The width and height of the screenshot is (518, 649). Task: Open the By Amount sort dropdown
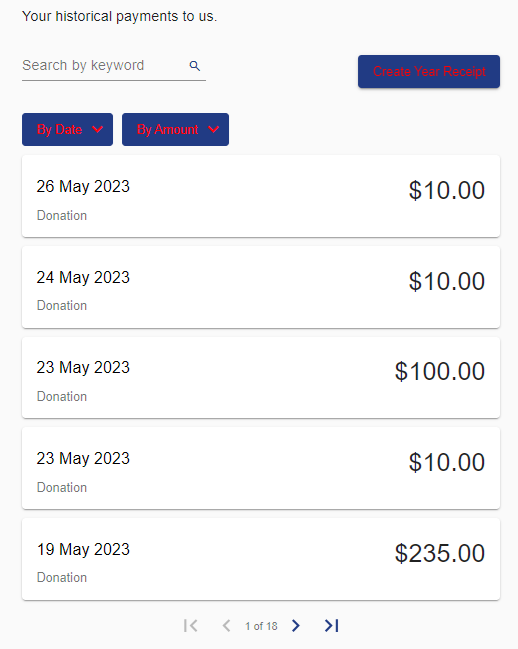click(175, 130)
